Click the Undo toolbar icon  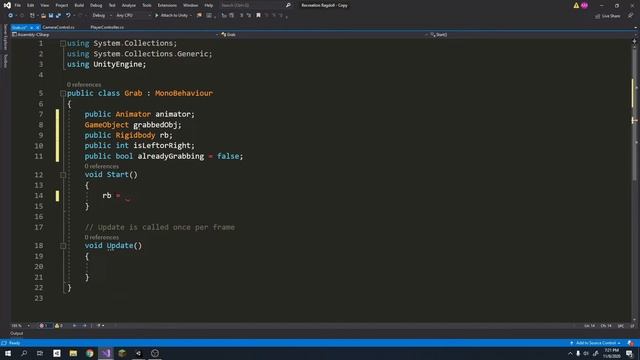point(68,16)
